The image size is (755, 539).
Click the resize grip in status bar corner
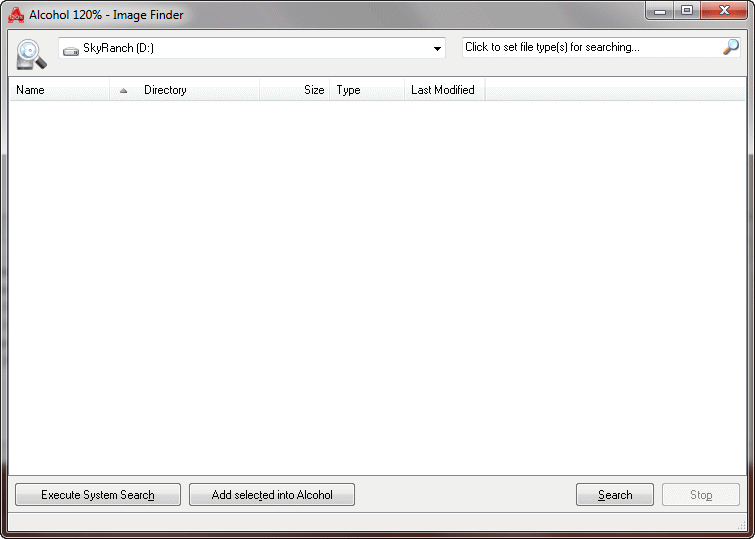(x=742, y=524)
